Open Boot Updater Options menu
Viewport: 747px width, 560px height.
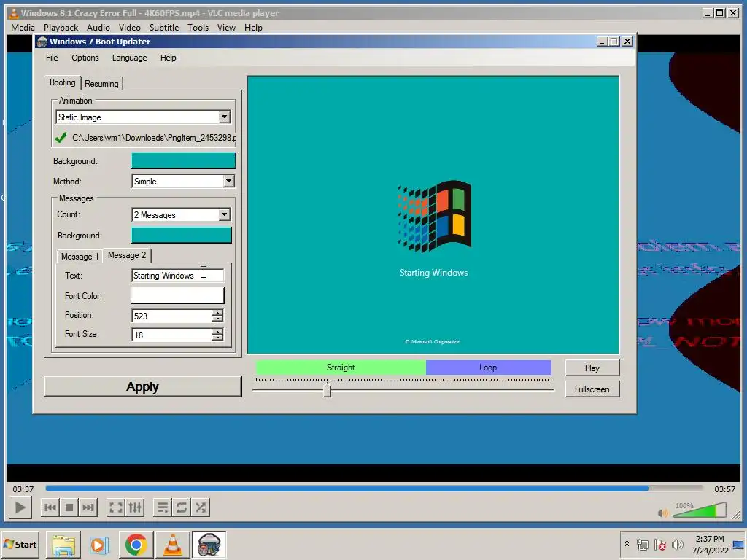[85, 58]
